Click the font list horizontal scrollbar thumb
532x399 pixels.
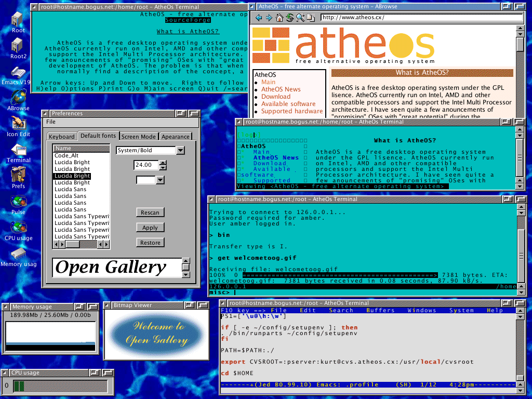pos(72,244)
